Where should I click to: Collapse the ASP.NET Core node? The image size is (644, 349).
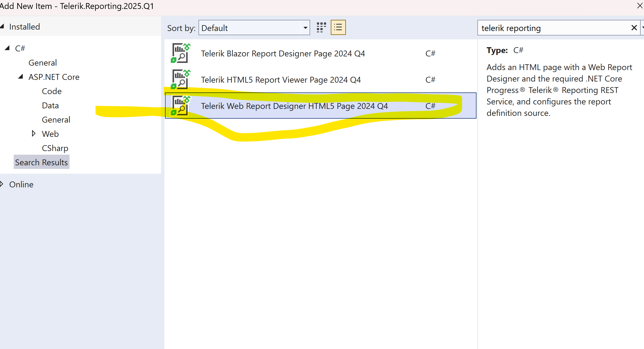21,77
